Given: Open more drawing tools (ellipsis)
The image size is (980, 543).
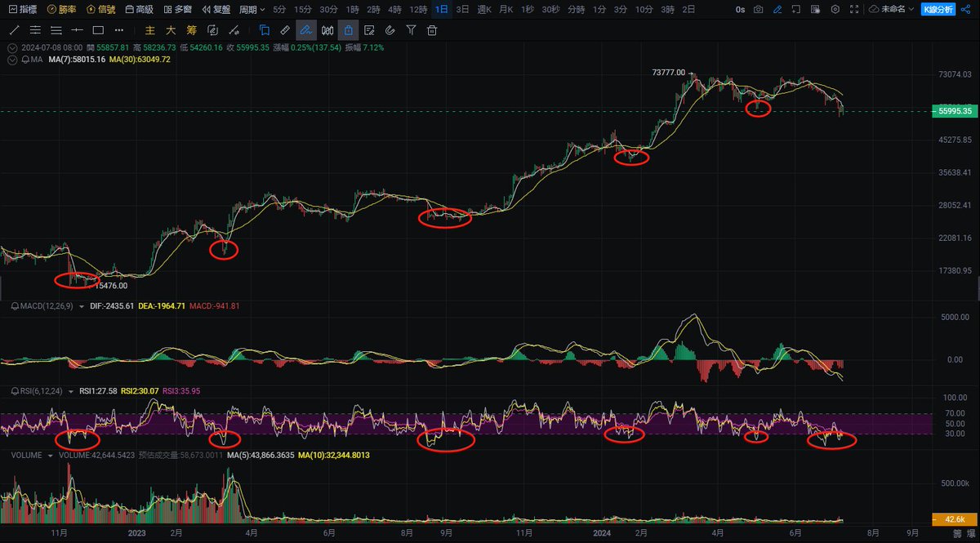Looking at the screenshot, I should coord(119,30).
